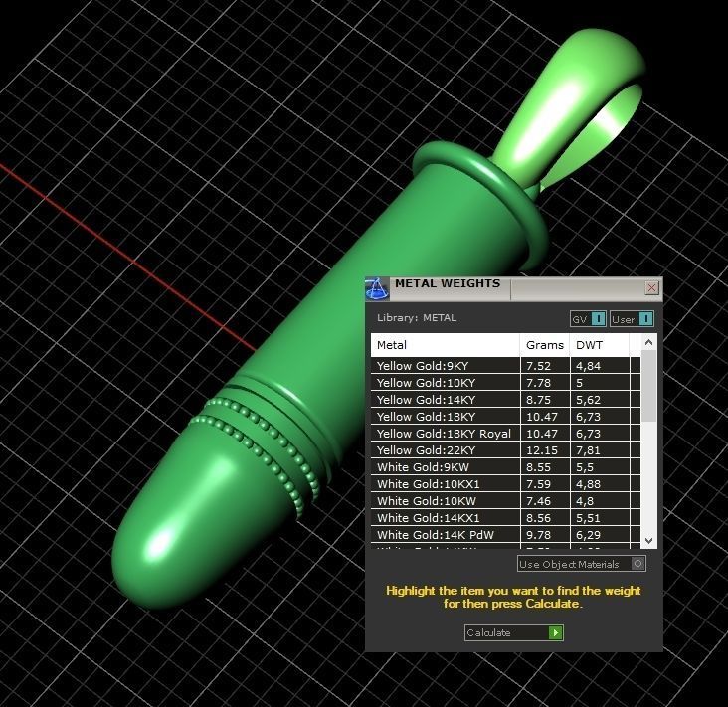Click the 8.75 grams value
Screen dimensions: 728x707
point(538,400)
